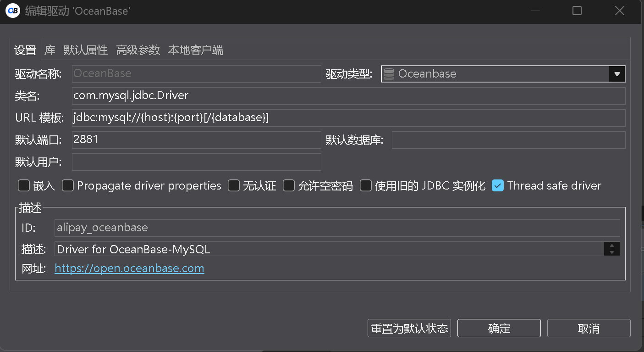The width and height of the screenshot is (644, 352).
Task: Click the OceanBase logo icon in title bar
Action: pyautogui.click(x=13, y=11)
